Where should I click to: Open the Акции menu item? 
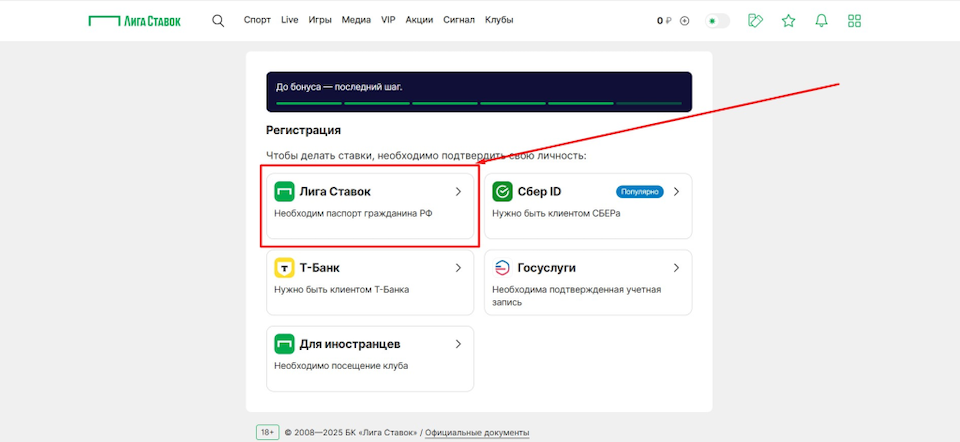(419, 20)
